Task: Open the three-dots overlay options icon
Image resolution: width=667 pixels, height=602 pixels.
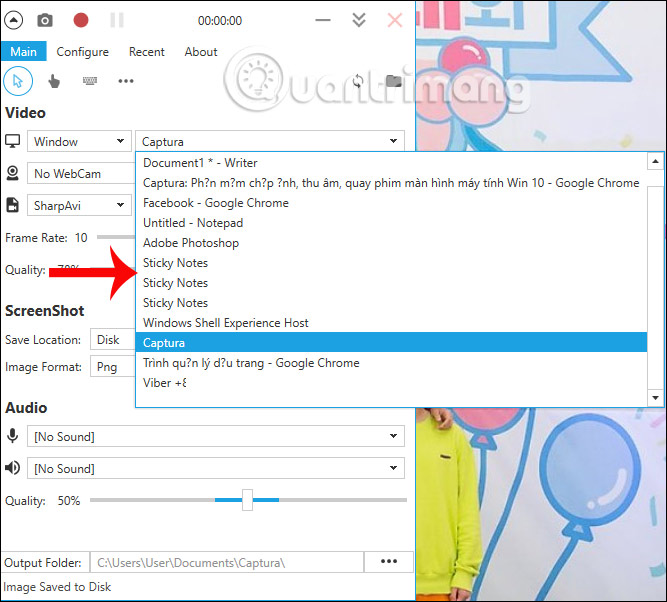Action: pos(126,81)
